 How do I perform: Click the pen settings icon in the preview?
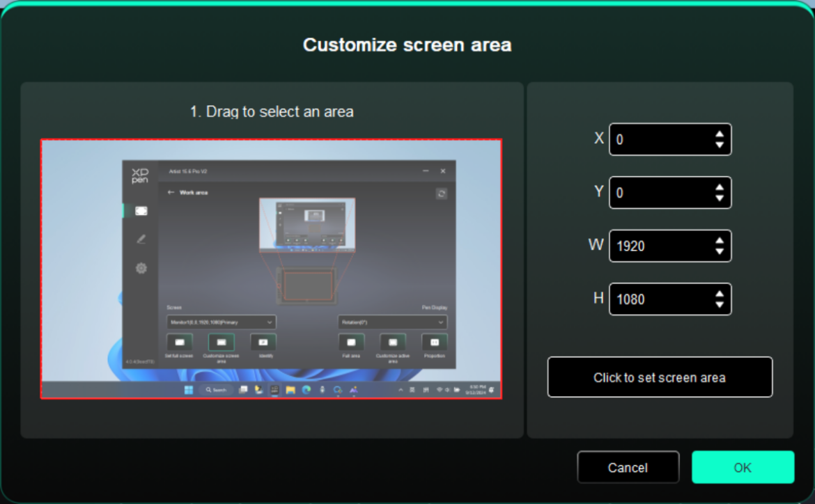(x=141, y=239)
